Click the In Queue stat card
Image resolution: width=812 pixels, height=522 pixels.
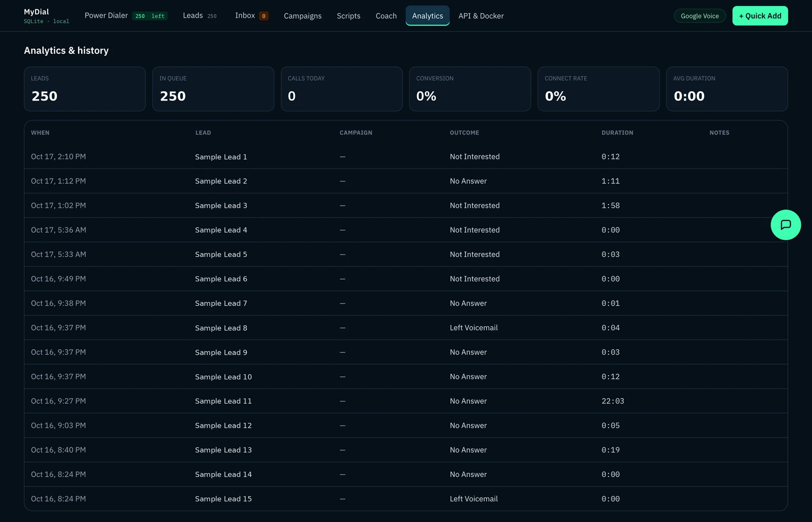tap(213, 89)
